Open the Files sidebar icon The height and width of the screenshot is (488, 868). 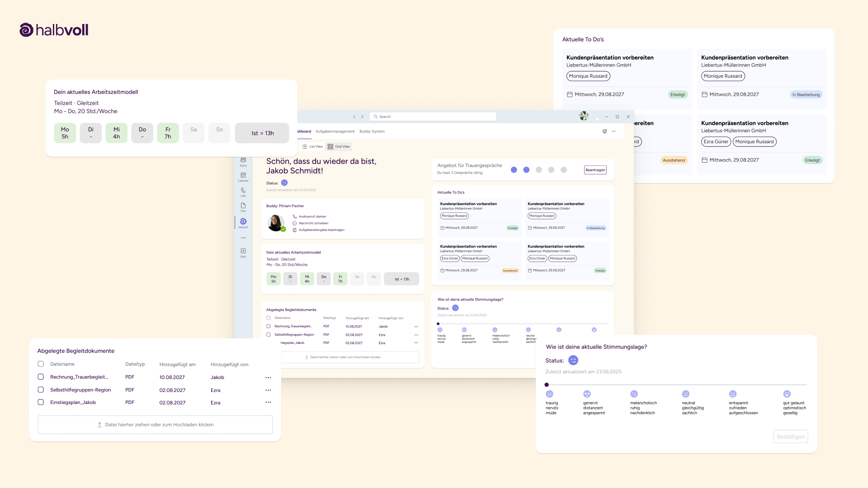243,206
